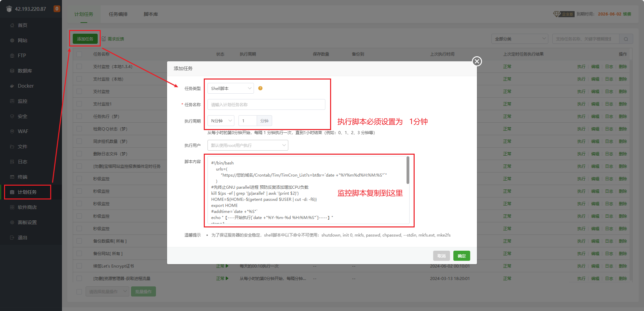Open the 监控 monitoring sidebar item
The height and width of the screenshot is (311, 644).
click(22, 101)
